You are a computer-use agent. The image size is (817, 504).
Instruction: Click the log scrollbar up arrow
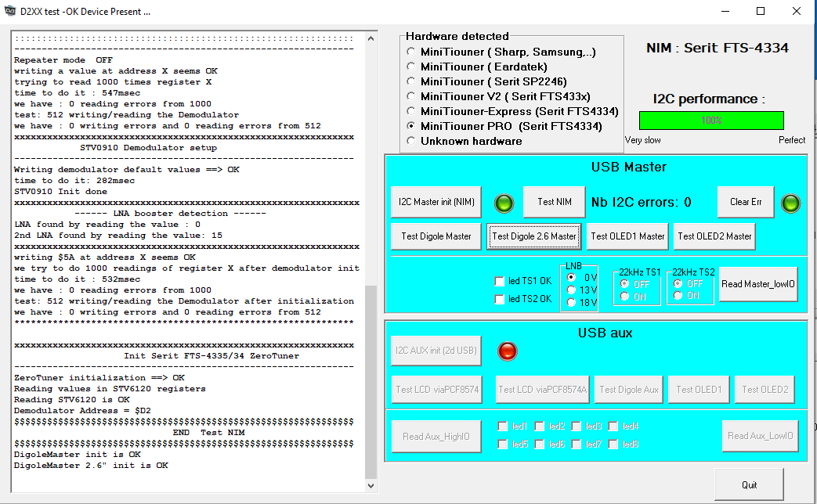(x=371, y=38)
